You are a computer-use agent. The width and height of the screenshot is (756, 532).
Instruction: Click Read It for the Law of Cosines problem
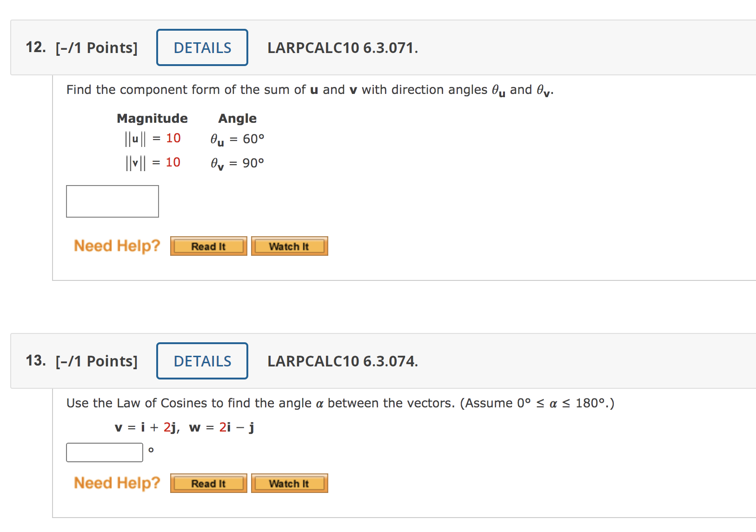(x=208, y=483)
